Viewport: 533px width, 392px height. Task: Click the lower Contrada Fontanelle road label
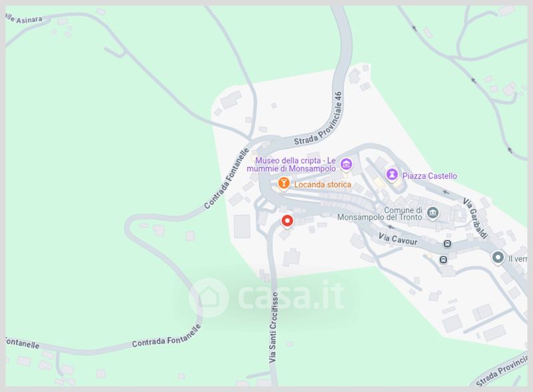click(166, 337)
